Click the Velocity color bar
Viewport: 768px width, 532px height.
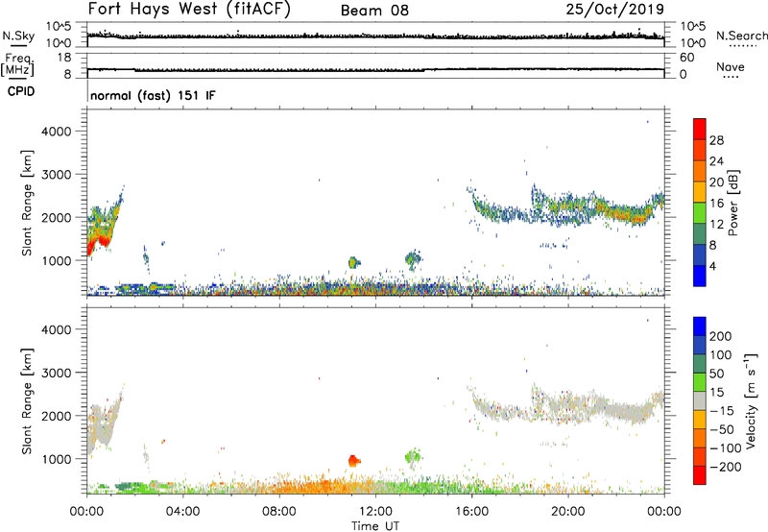tap(700, 400)
